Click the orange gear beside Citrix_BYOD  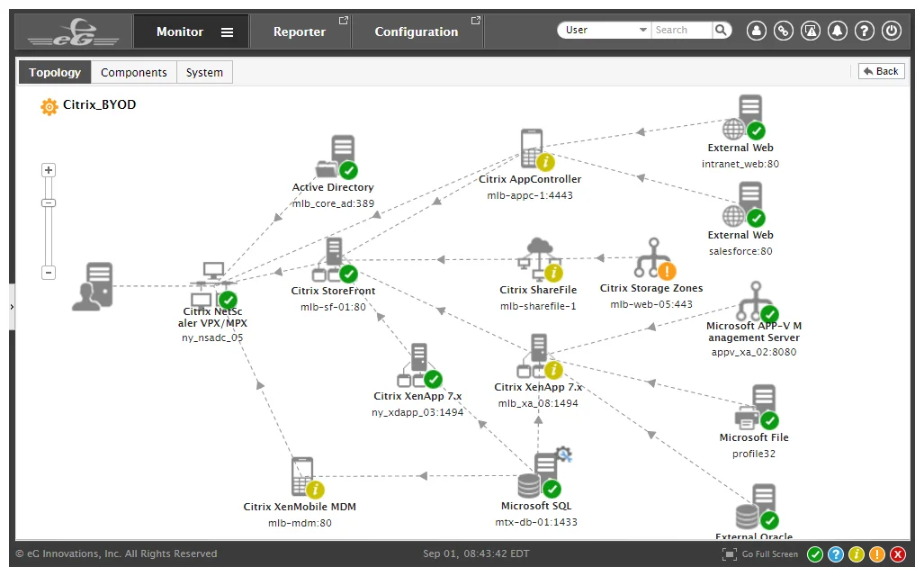[49, 107]
